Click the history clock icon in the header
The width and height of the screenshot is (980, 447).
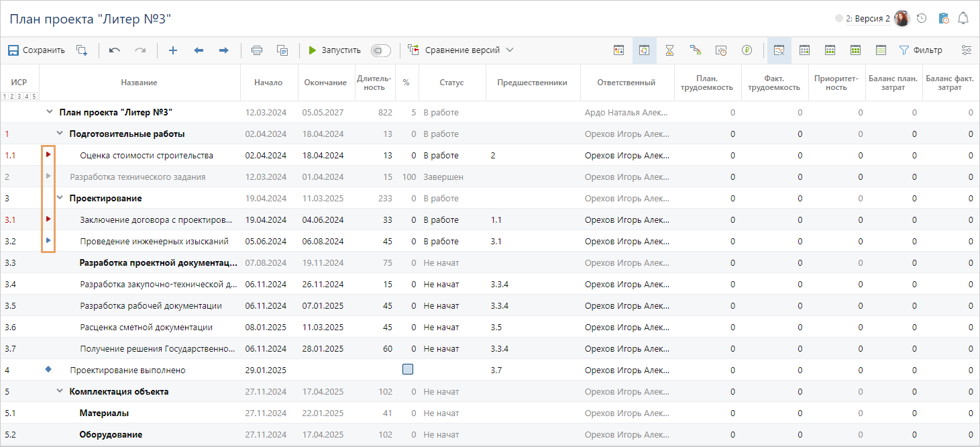(x=922, y=18)
